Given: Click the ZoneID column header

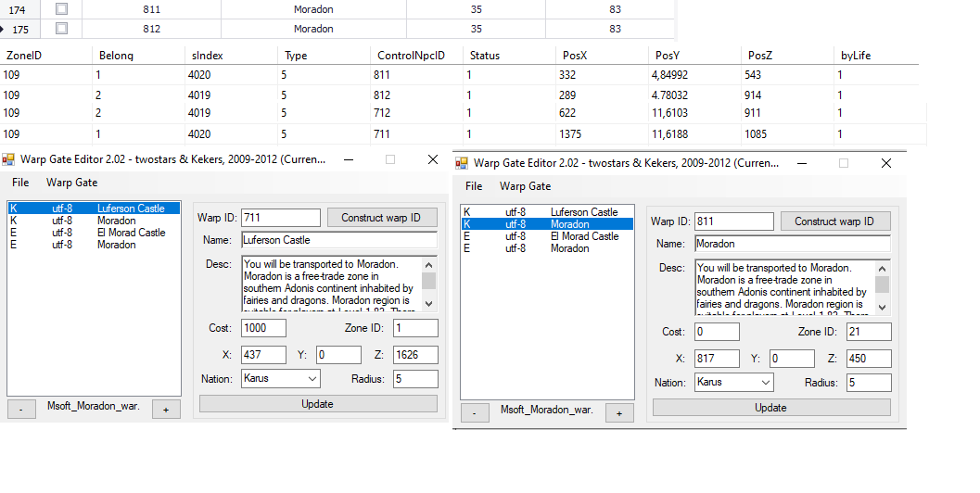Looking at the screenshot, I should [x=46, y=55].
